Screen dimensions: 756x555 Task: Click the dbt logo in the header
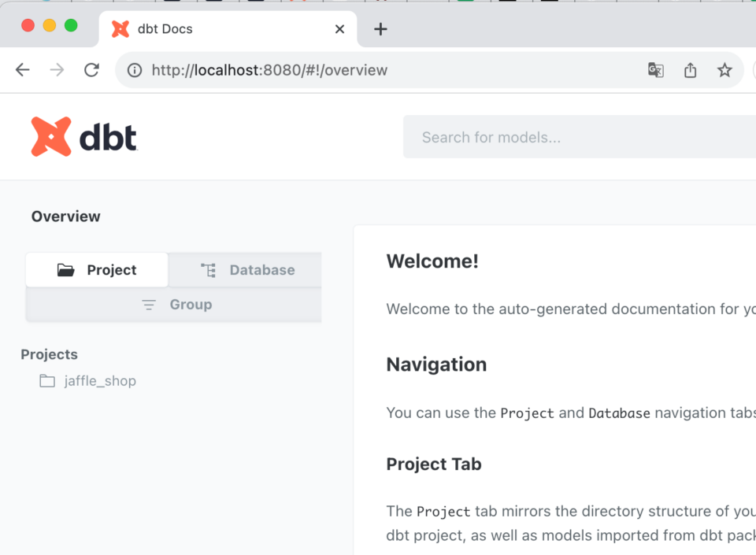point(83,136)
